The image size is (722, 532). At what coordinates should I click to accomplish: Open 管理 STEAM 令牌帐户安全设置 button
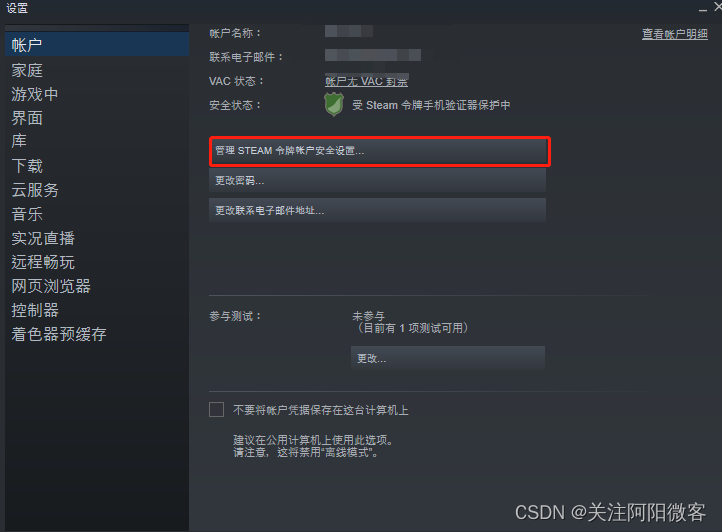point(379,151)
